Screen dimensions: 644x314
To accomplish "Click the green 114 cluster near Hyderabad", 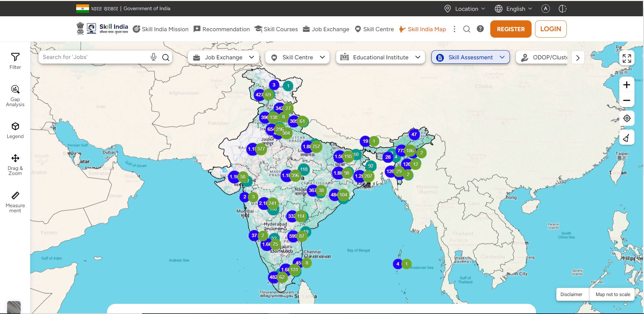I will 301,216.
